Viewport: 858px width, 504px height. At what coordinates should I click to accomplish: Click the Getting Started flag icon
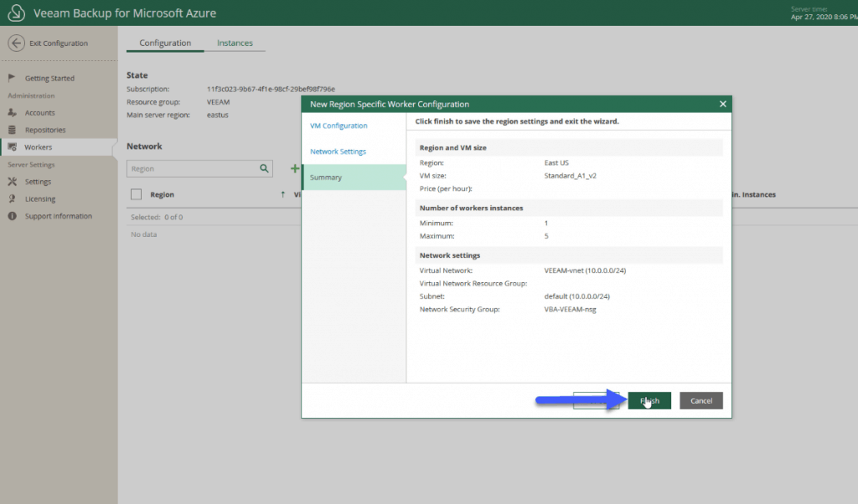[12, 78]
